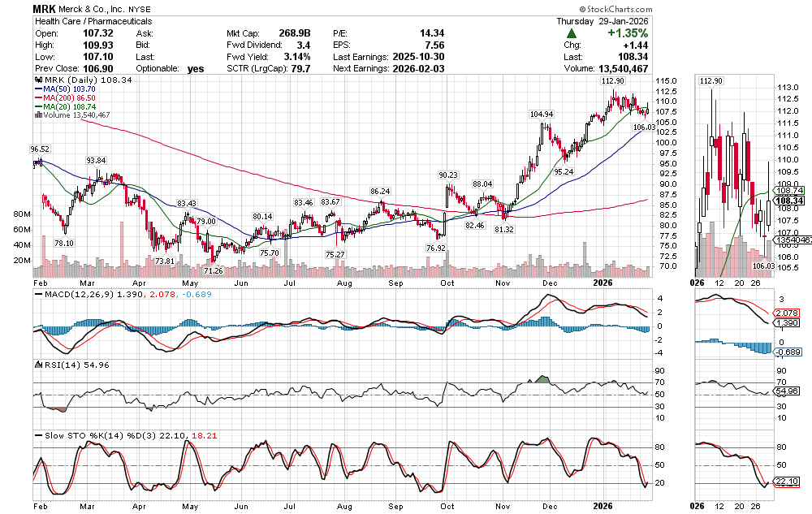Click the SCTR (LrgCap) value 79.7
This screenshot has height=514, width=812.
pyautogui.click(x=304, y=69)
